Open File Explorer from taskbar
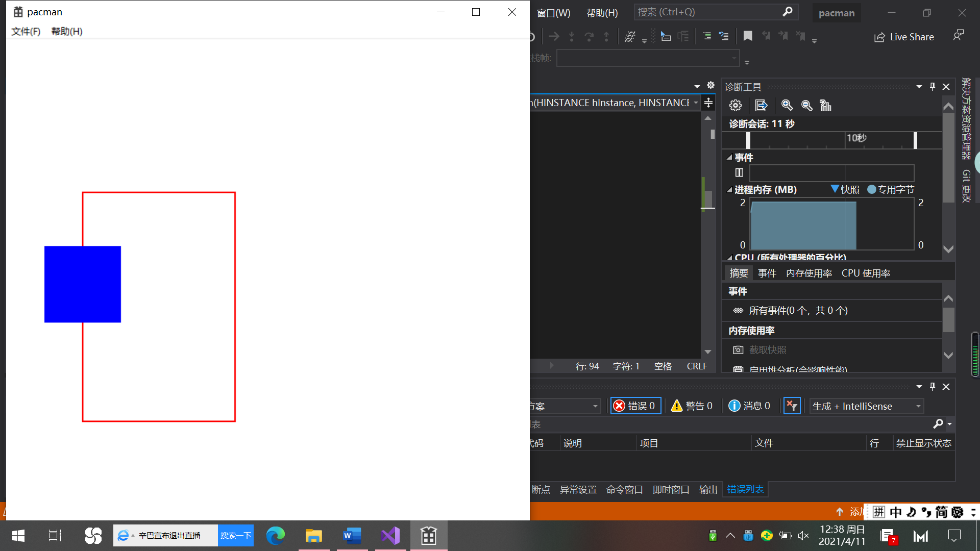 point(313,536)
